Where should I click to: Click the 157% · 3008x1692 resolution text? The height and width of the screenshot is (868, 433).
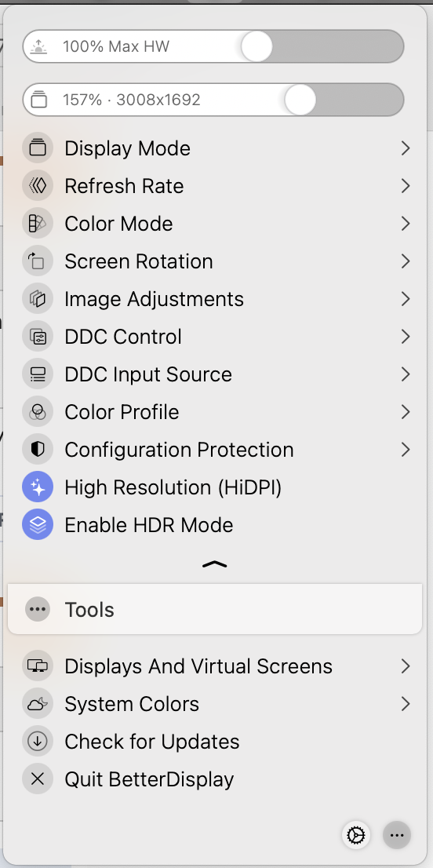click(x=132, y=100)
